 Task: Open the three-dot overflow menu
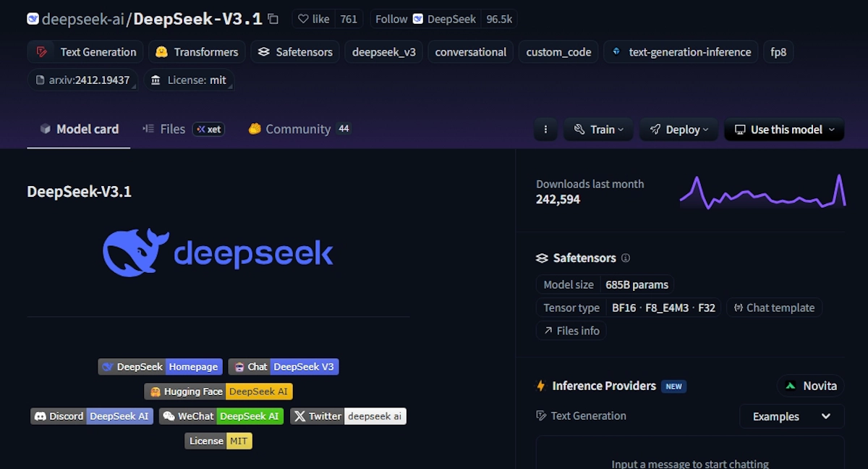[545, 129]
